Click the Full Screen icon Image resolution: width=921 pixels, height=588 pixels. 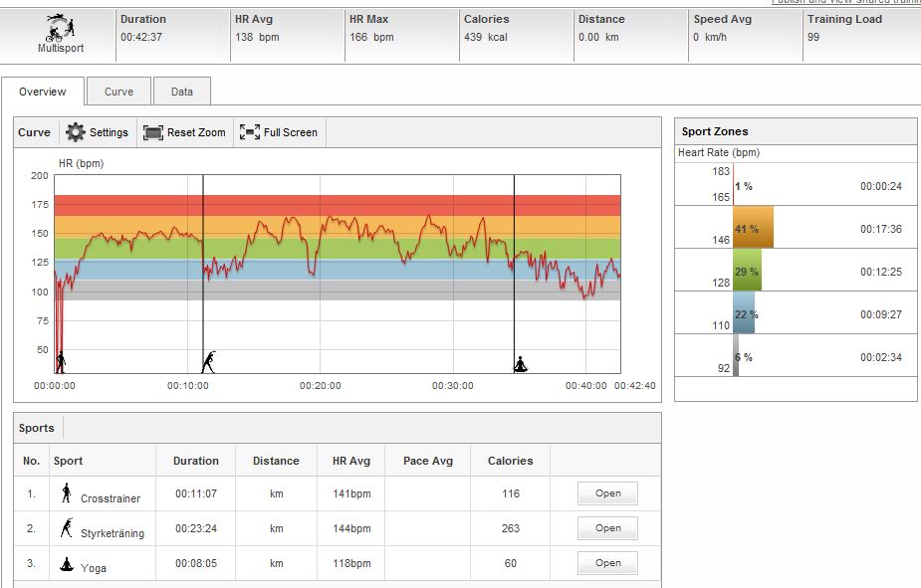click(x=249, y=132)
